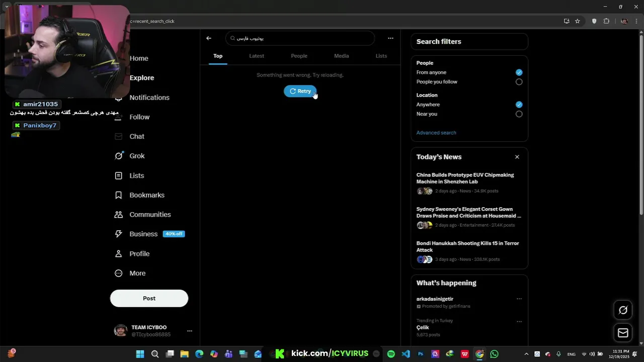Open the China Builds Prototype EUV Chipmaking story

point(465,178)
